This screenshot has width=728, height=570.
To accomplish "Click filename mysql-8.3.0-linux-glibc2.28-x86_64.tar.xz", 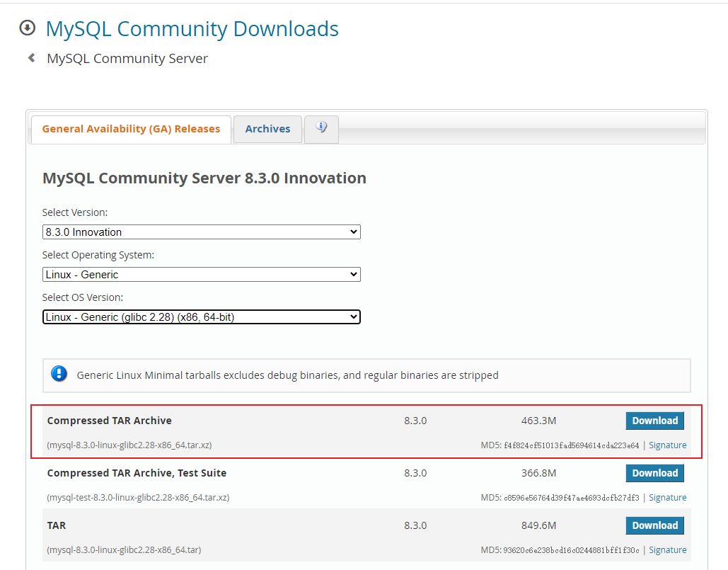I will [x=129, y=445].
